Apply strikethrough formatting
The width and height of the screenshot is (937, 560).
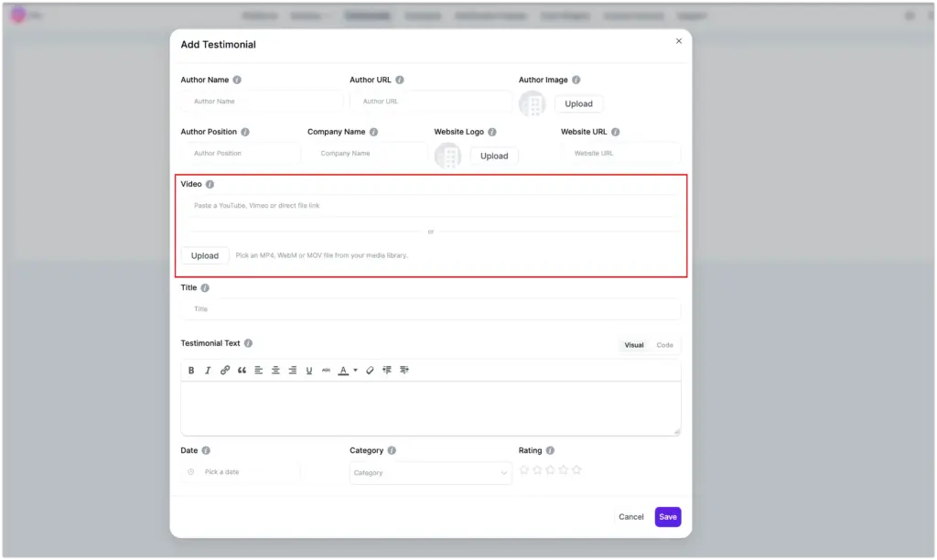(x=326, y=370)
